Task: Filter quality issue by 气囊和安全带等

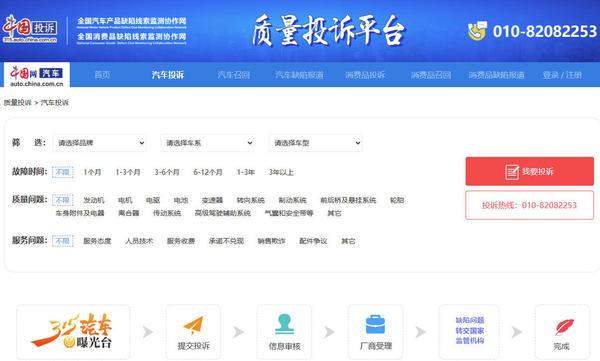Action: (289, 213)
